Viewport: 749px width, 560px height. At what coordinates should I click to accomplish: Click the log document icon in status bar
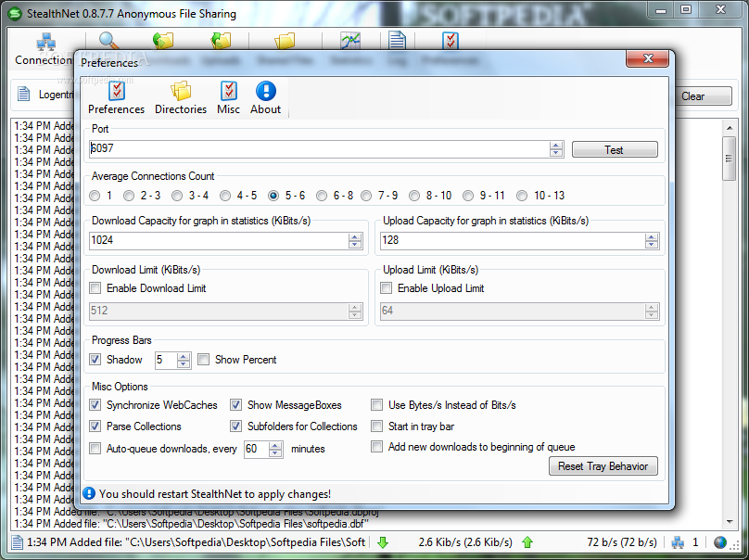(18, 542)
